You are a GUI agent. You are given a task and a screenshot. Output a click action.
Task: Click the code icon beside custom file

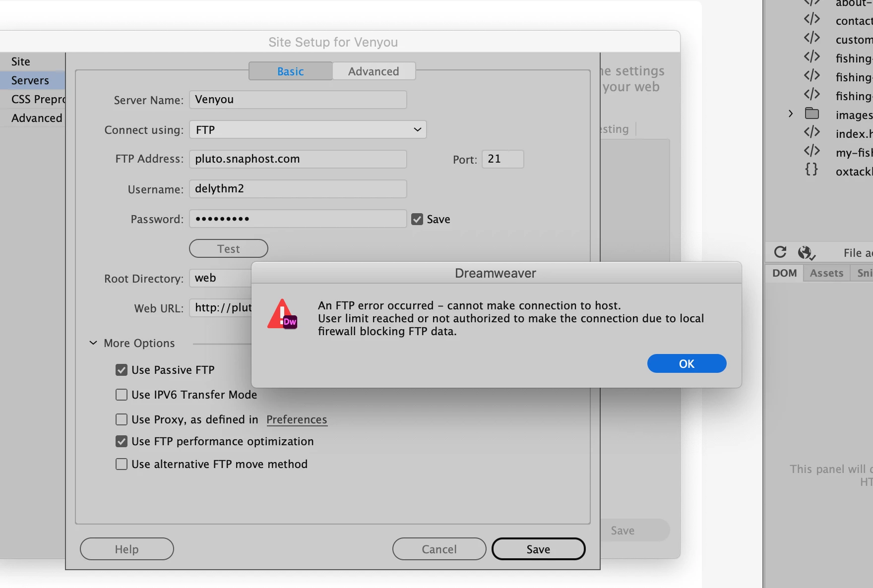(x=812, y=38)
